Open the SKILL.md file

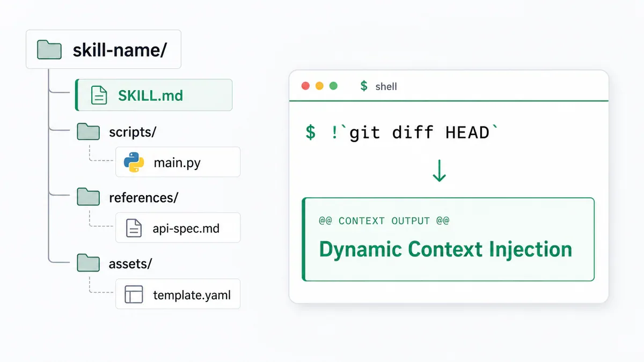click(153, 95)
